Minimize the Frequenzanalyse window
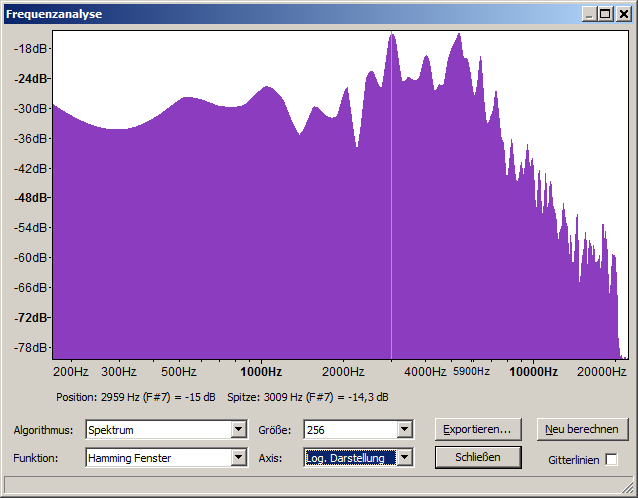The width and height of the screenshot is (638, 498). 589,14
